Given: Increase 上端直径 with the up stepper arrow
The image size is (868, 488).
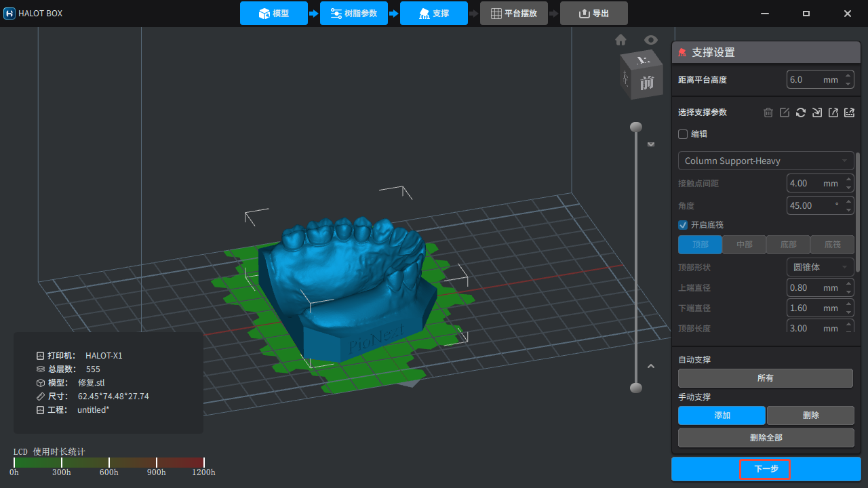Looking at the screenshot, I should tap(848, 284).
